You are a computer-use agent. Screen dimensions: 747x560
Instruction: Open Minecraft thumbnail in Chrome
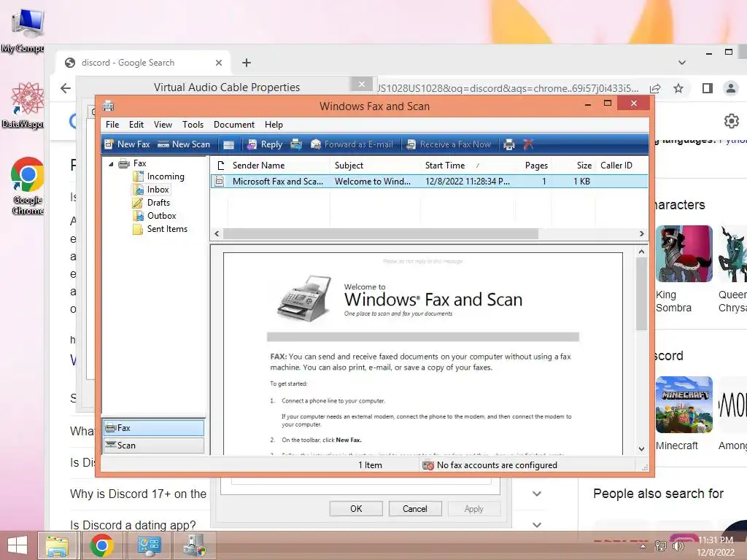684,404
